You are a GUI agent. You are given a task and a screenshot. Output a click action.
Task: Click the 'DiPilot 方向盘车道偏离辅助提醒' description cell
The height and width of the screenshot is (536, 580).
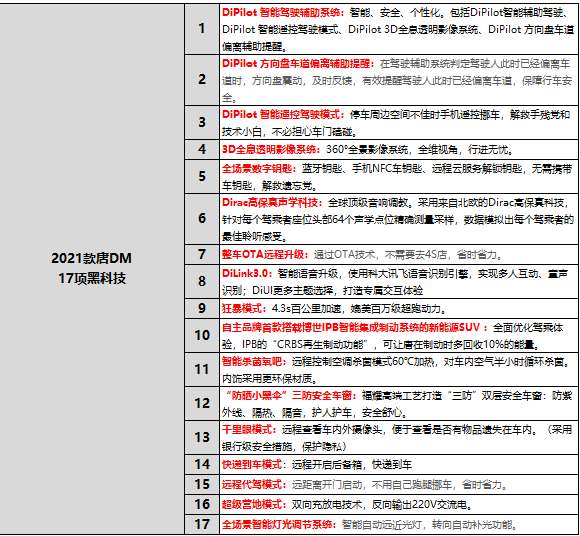(x=399, y=80)
